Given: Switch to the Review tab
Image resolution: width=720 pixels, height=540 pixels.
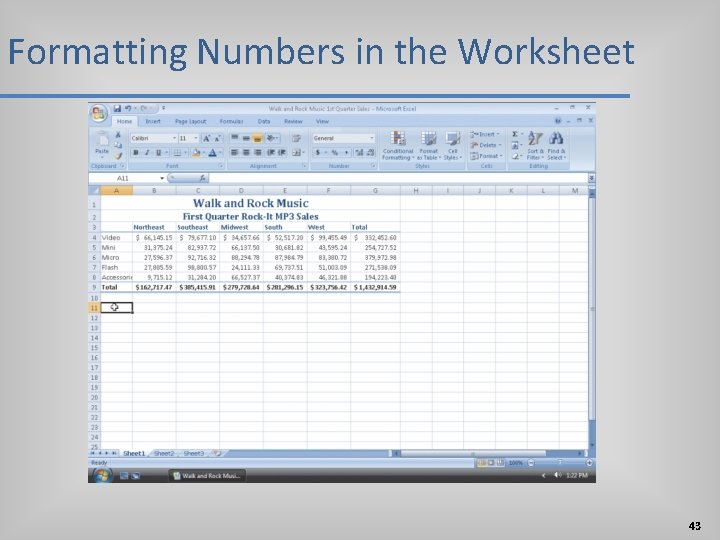Looking at the screenshot, I should pyautogui.click(x=293, y=121).
